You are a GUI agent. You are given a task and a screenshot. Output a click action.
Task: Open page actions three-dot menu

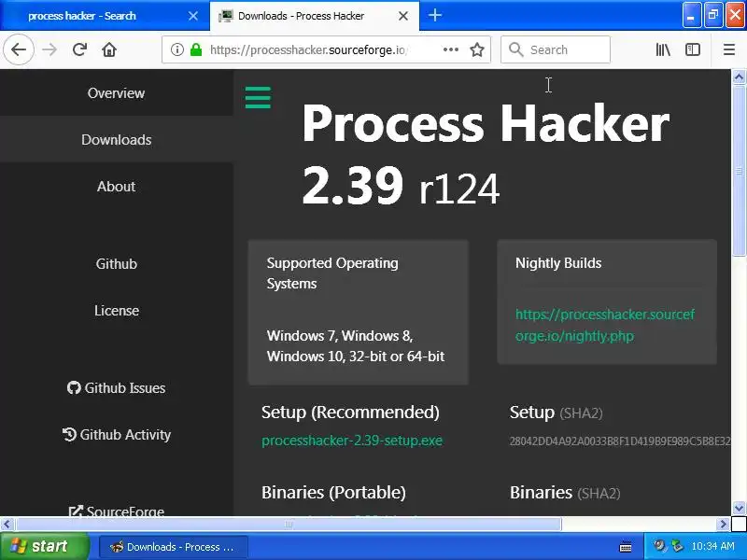[x=450, y=49]
